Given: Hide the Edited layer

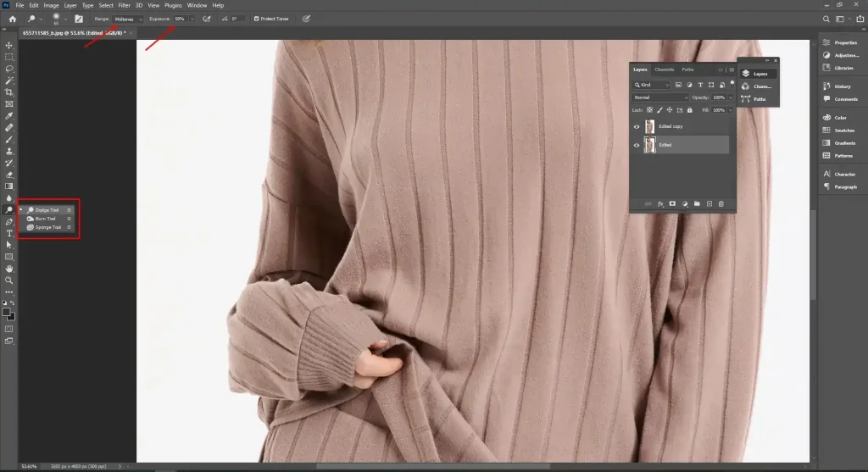Looking at the screenshot, I should point(637,146).
